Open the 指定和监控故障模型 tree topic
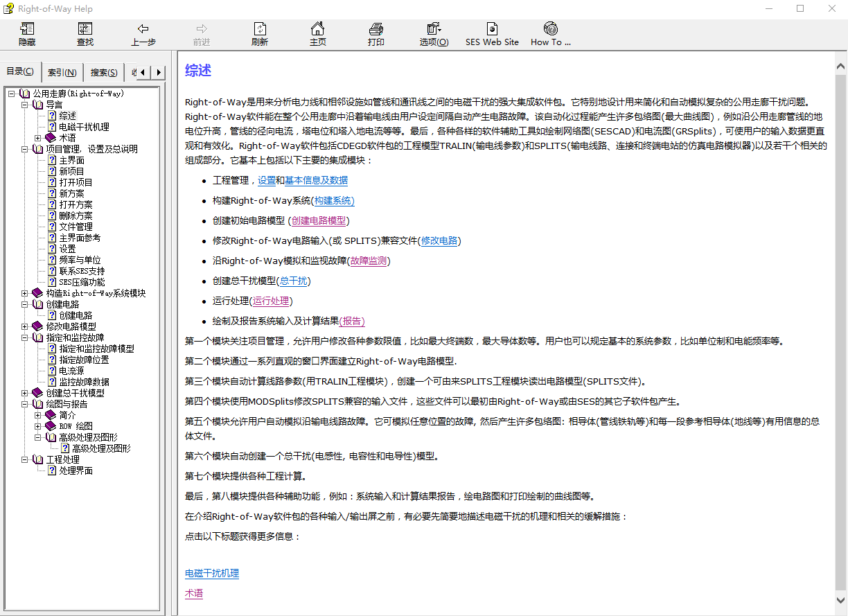The image size is (848, 616). pos(96,349)
